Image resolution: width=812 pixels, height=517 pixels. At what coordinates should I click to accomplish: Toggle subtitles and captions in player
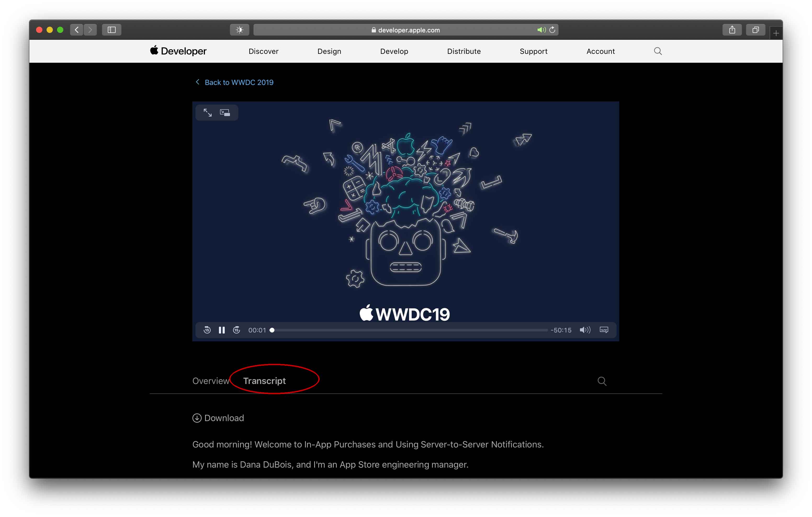pos(604,330)
